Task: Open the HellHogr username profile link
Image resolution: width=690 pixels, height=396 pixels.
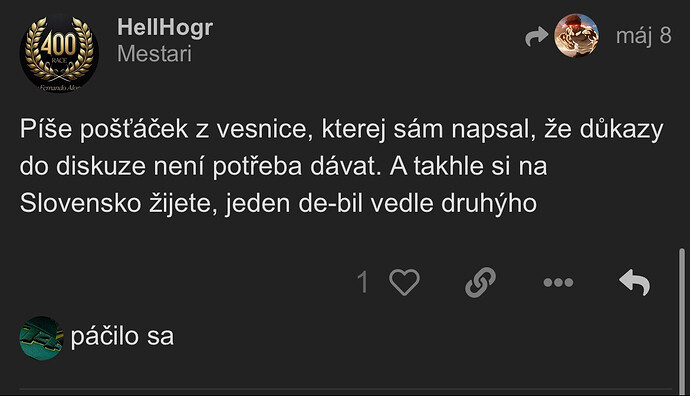Action: (165, 28)
